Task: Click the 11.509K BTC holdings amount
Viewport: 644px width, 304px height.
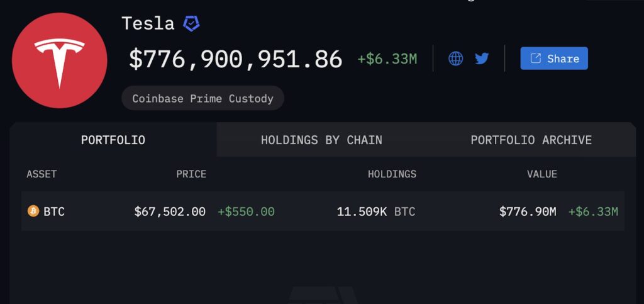Action: 376,211
